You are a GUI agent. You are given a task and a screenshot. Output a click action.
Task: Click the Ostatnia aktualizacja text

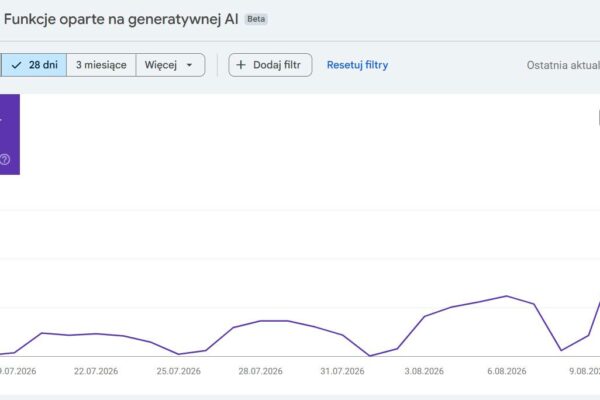(x=563, y=65)
